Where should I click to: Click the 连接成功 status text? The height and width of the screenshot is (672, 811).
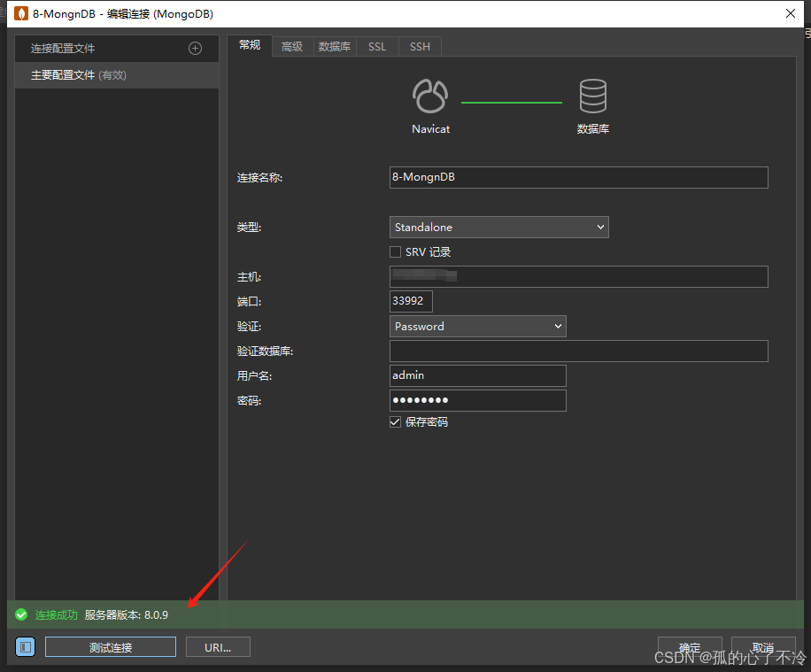coord(56,615)
